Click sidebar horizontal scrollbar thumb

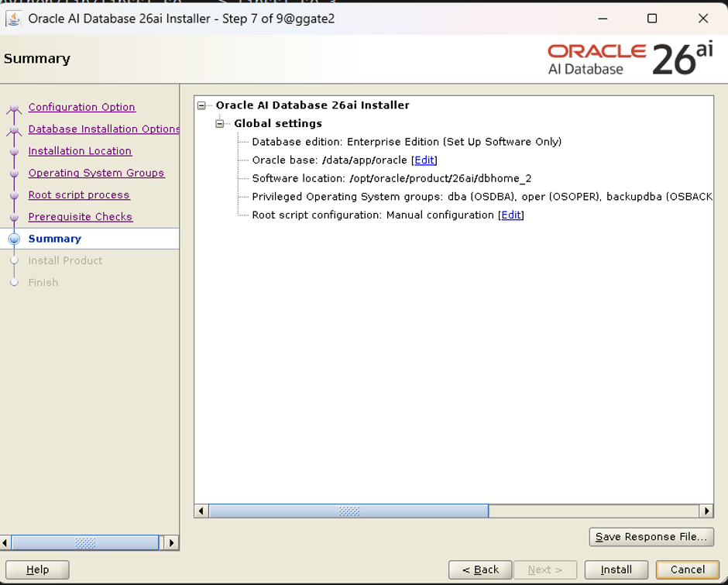85,542
